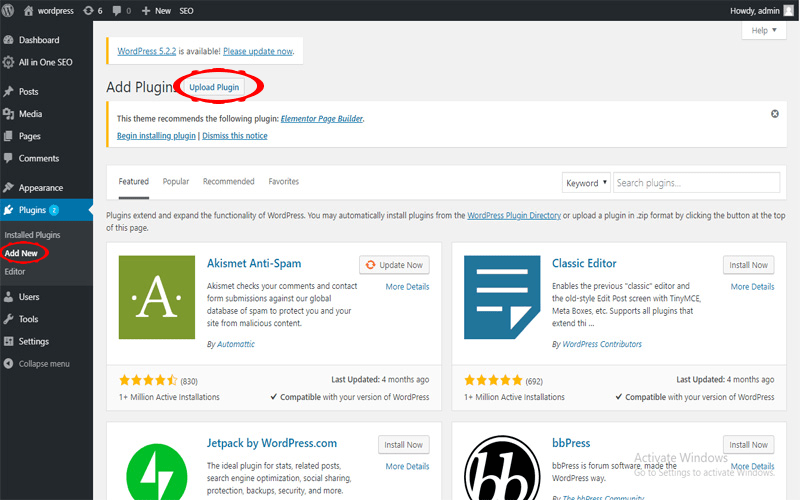Open the Akismet Anti-Spam title link
Screen dimensions: 800x500
pos(254,264)
